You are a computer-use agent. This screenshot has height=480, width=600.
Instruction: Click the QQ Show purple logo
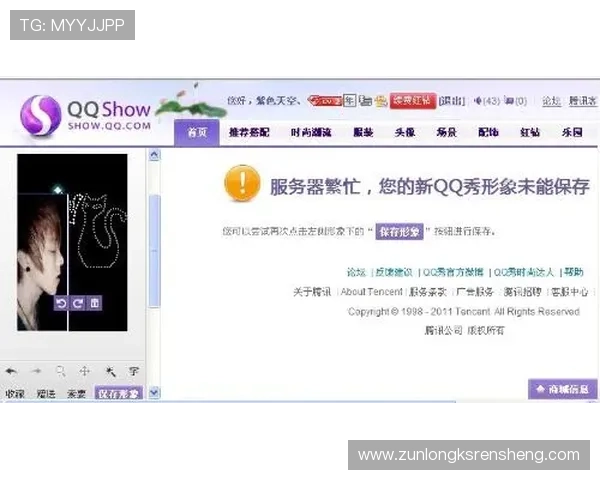click(41, 115)
